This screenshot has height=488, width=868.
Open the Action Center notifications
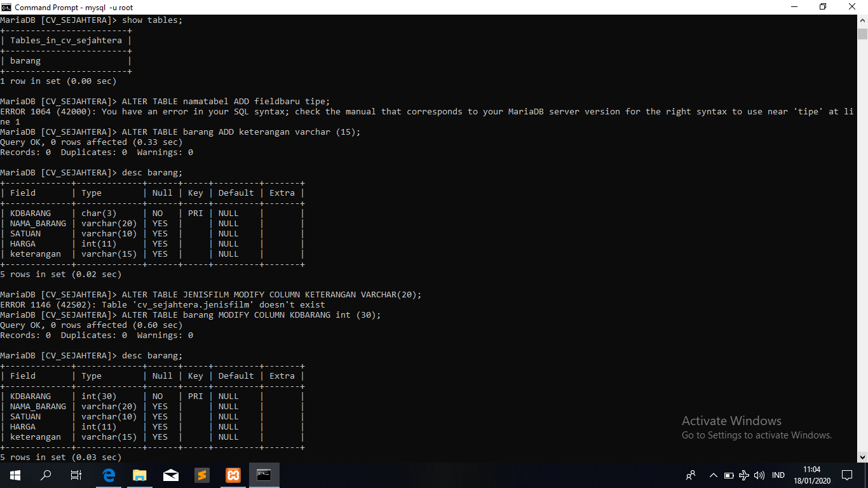tap(847, 475)
